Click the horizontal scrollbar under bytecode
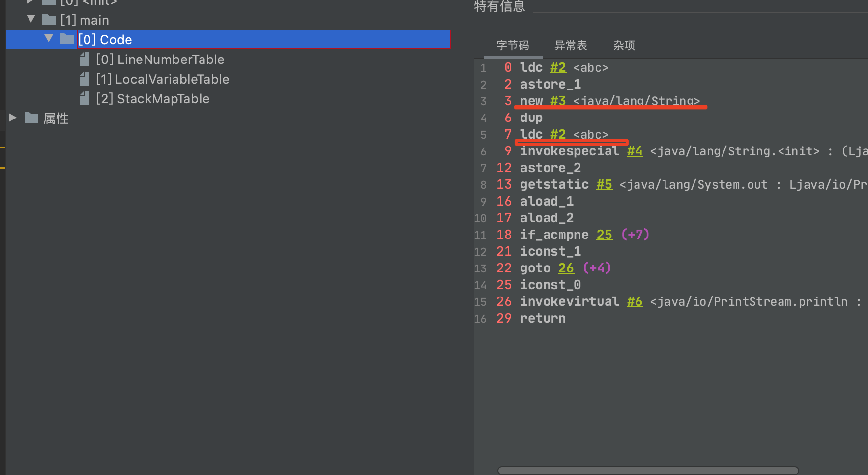The width and height of the screenshot is (868, 475). [648, 471]
